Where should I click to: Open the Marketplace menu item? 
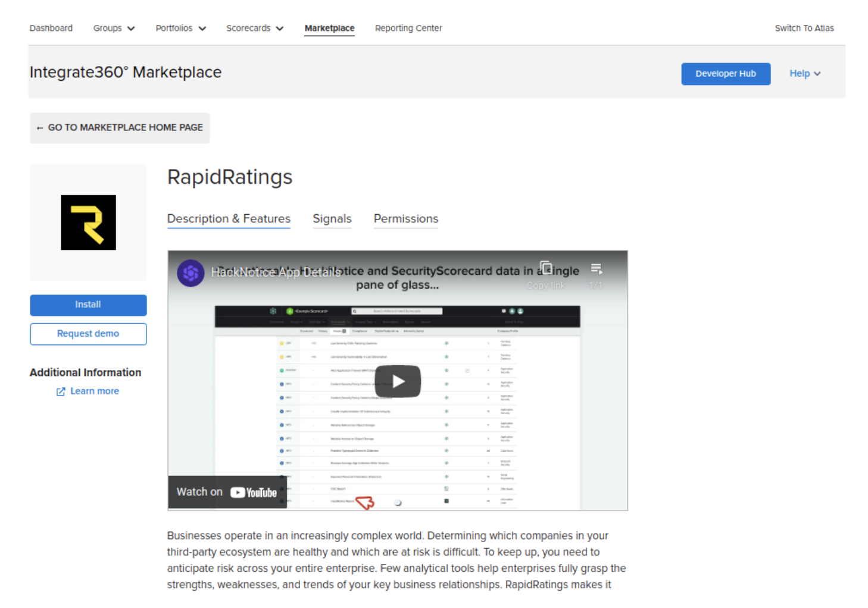[x=329, y=28]
